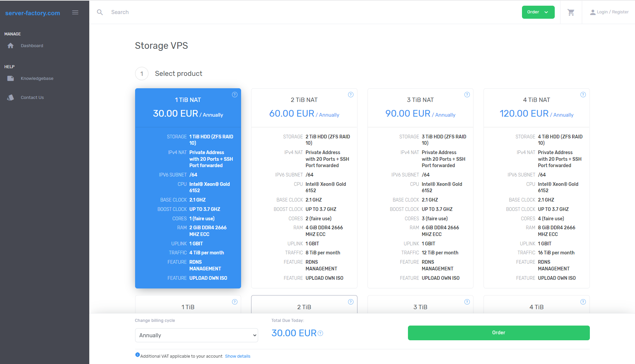Show info for 4 TiB NAT plan
This screenshot has width=635, height=364.
[x=583, y=95]
